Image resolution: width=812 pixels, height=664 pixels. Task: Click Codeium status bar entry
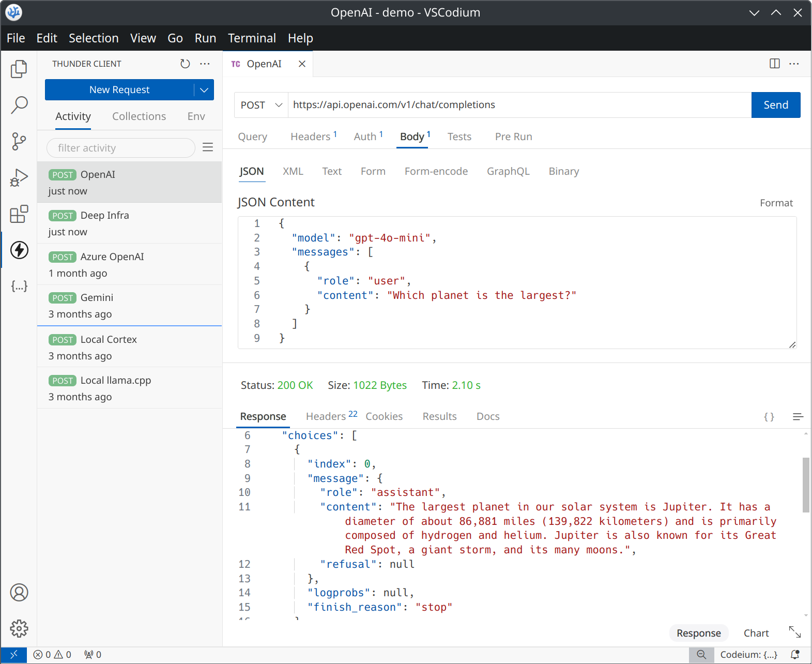click(749, 655)
